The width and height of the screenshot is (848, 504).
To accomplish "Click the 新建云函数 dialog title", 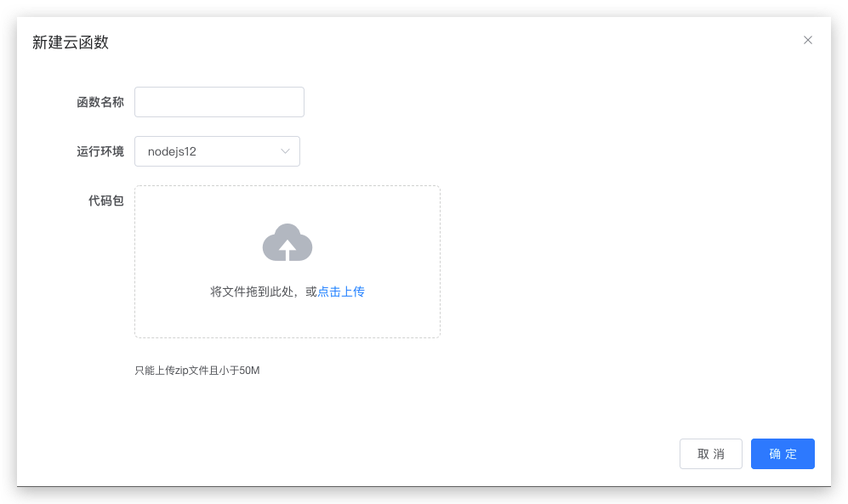I will point(71,42).
